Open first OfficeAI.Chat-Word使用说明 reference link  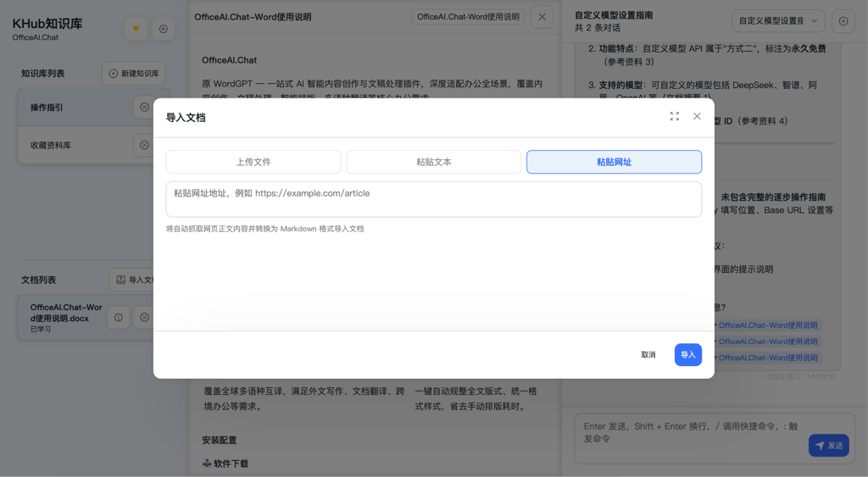click(767, 325)
